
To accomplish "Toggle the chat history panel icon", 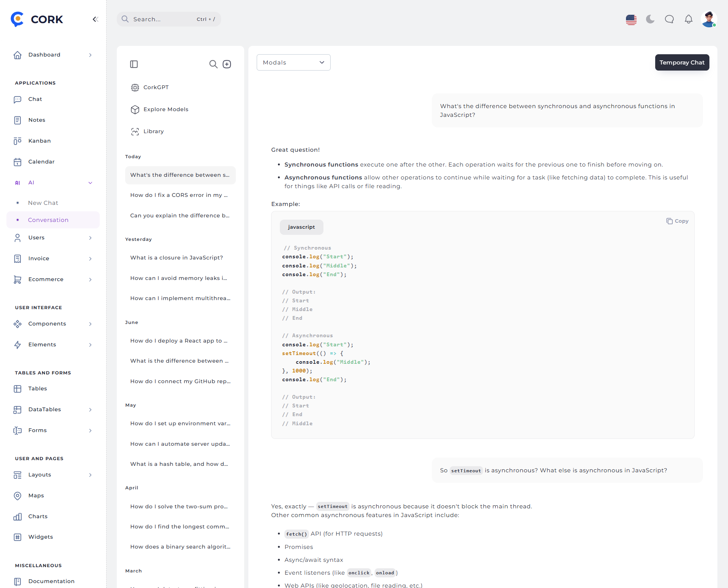I will click(134, 64).
